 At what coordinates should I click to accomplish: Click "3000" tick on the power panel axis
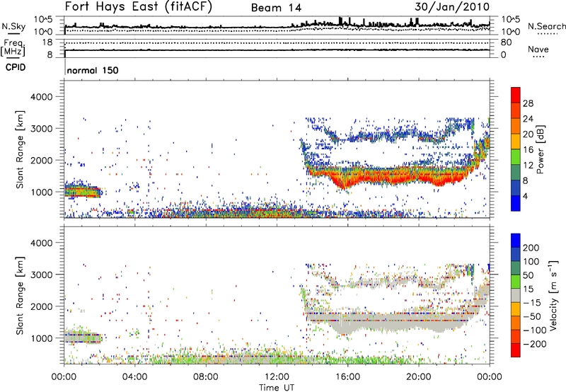click(41, 129)
